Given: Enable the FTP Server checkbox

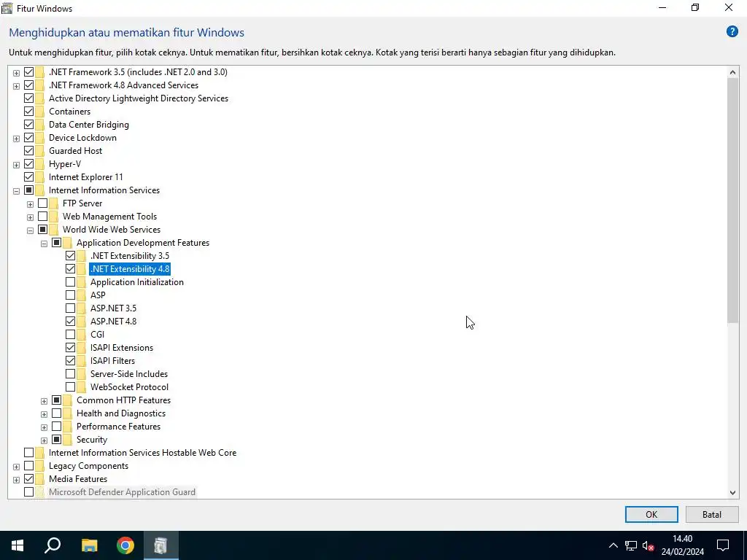Looking at the screenshot, I should (x=42, y=203).
